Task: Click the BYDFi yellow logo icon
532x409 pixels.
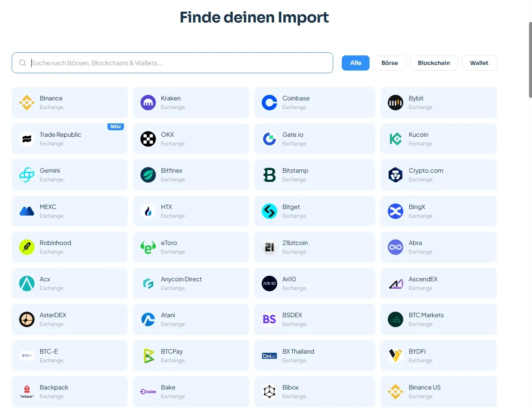Action: (396, 356)
